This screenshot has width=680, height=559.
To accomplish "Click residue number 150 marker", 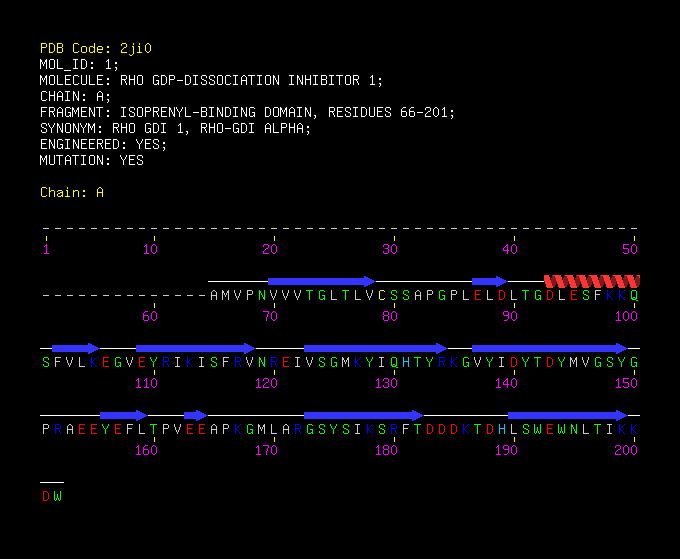I will coord(626,383).
